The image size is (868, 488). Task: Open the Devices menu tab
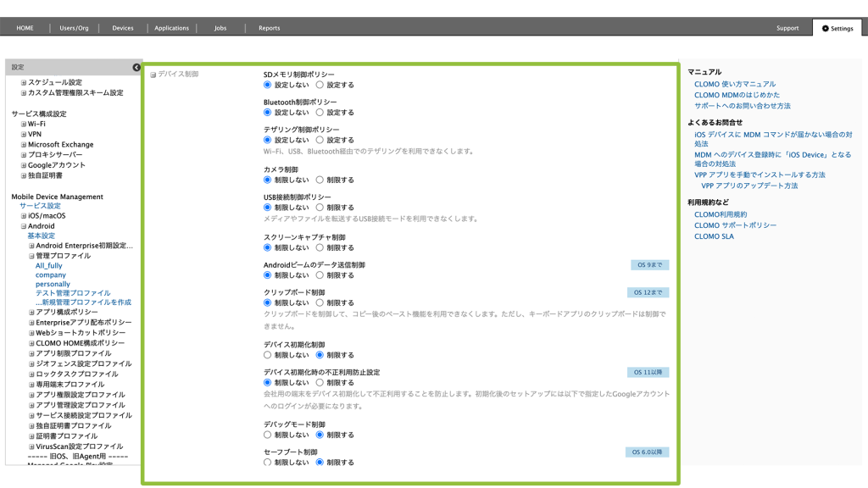click(x=123, y=28)
